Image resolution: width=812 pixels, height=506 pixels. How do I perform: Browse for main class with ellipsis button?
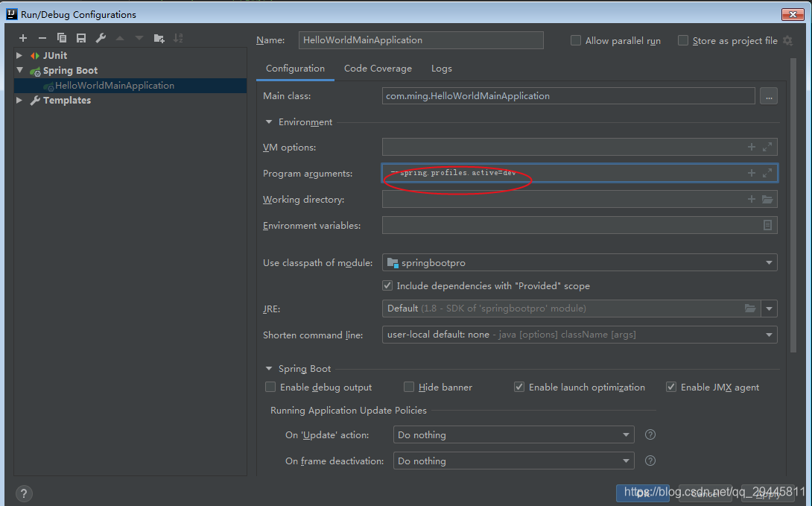click(769, 96)
